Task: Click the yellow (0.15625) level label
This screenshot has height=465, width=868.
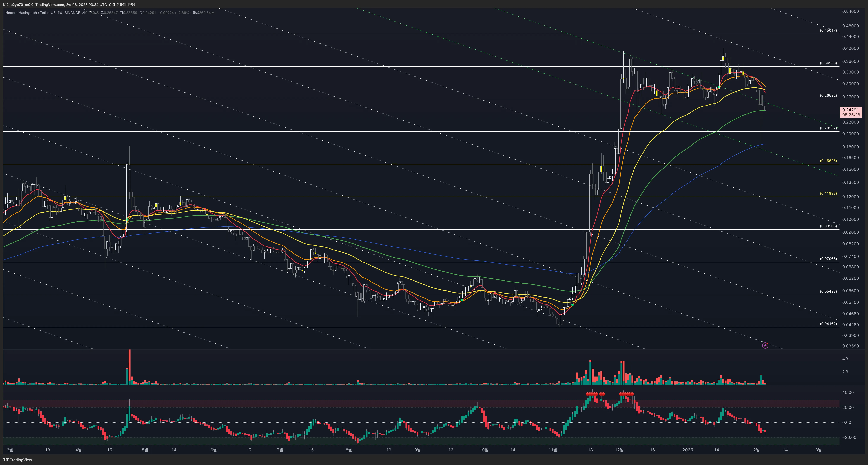Action: 828,161
